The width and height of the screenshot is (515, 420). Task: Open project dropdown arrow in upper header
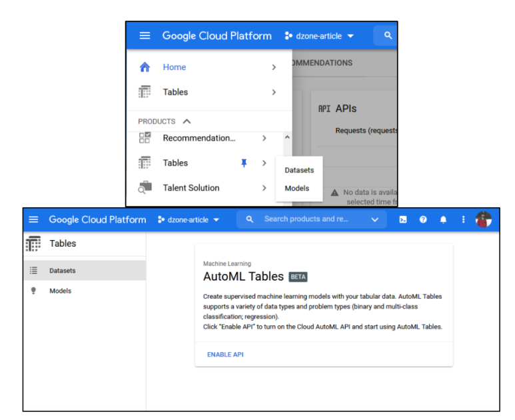tap(350, 36)
